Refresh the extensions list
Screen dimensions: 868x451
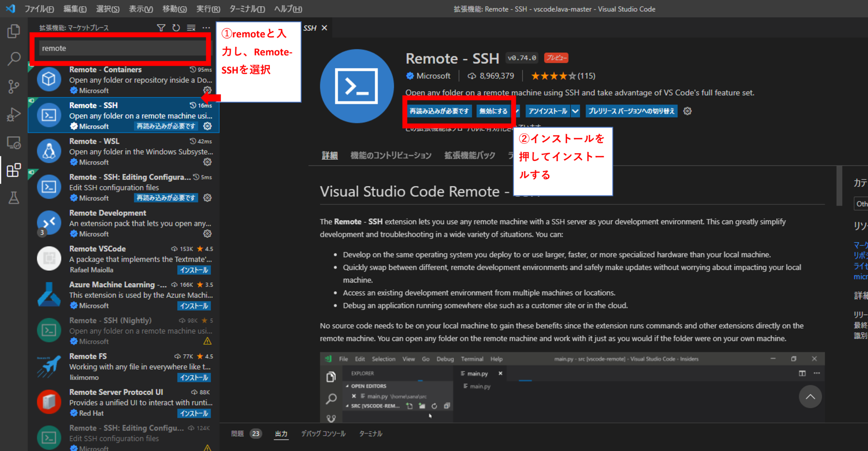[x=176, y=28]
